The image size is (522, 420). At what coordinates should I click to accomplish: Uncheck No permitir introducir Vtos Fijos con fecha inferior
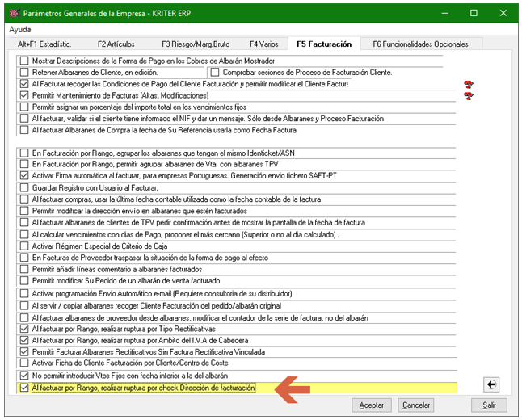24,376
